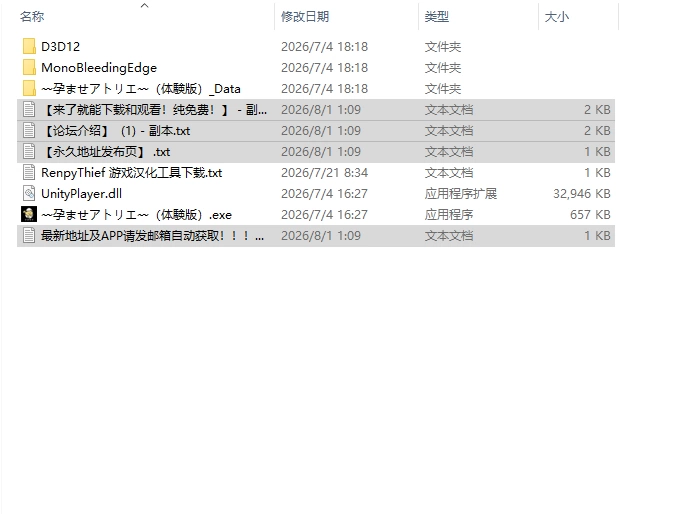Select the UnityPlayer.dll file name

tap(81, 194)
